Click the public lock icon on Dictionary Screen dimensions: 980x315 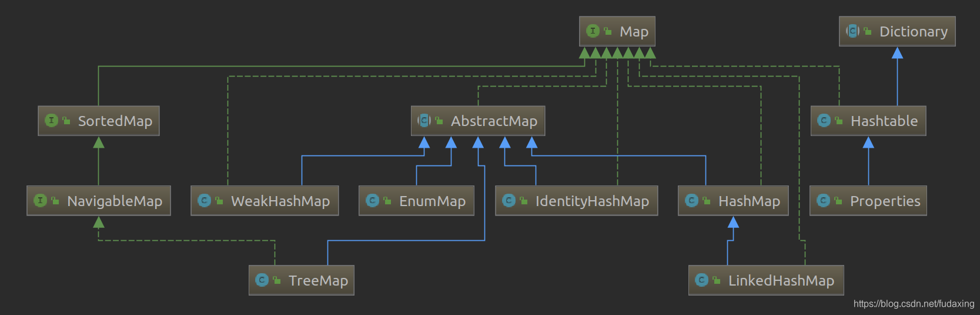pyautogui.click(x=868, y=31)
